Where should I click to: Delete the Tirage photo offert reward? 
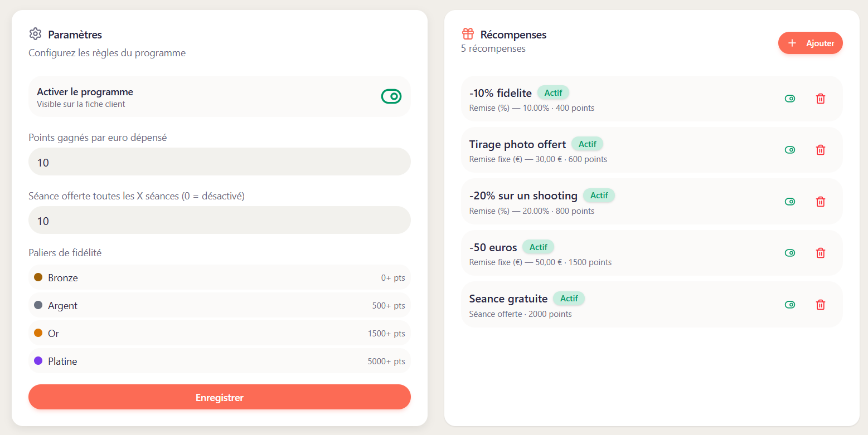tap(820, 150)
